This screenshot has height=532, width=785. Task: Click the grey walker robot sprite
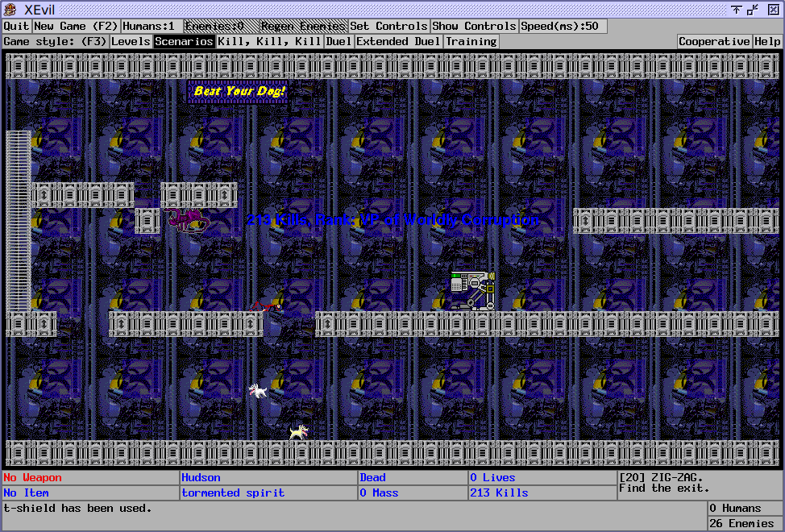pos(473,291)
